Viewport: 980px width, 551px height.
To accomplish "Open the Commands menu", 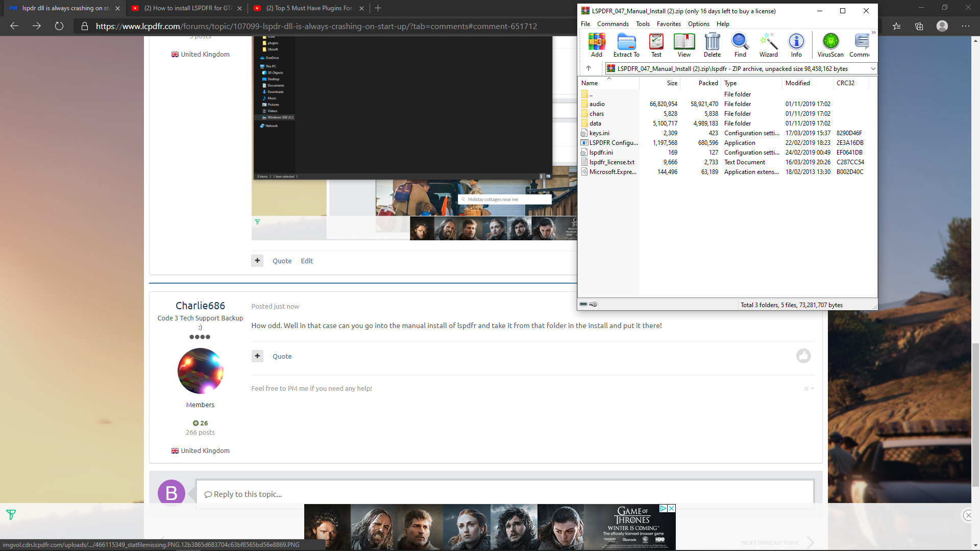I will click(612, 24).
